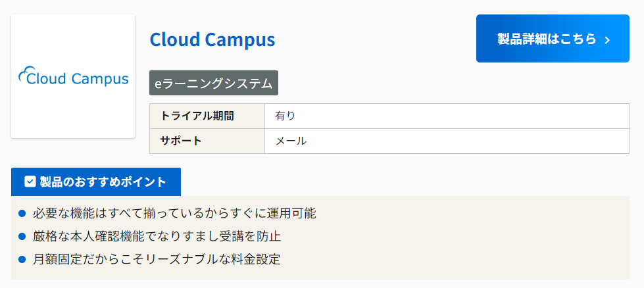This screenshot has width=644, height=288.
Task: Click the メール support value cell
Action: [447, 141]
